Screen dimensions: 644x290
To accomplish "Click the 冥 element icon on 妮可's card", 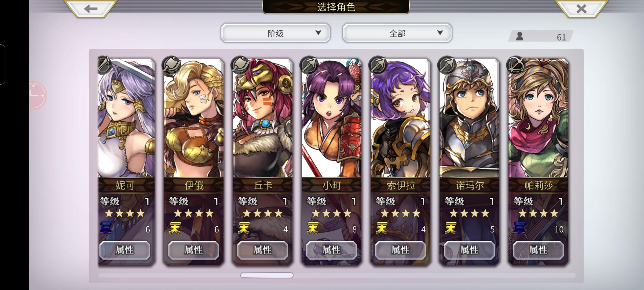I will [106, 229].
